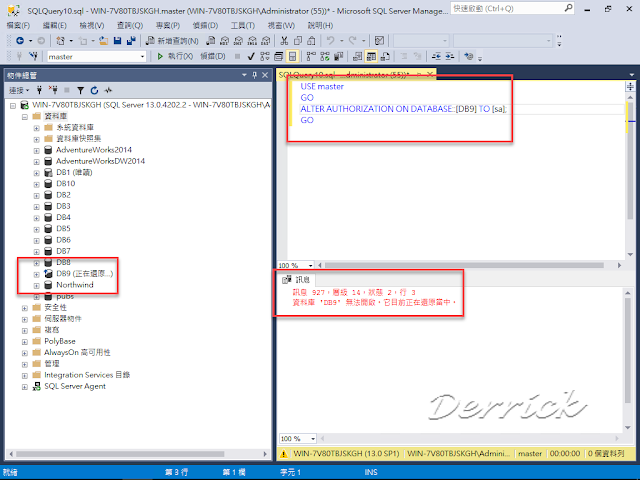
Task: Click the Object Explorer refresh icon
Action: tap(94, 90)
